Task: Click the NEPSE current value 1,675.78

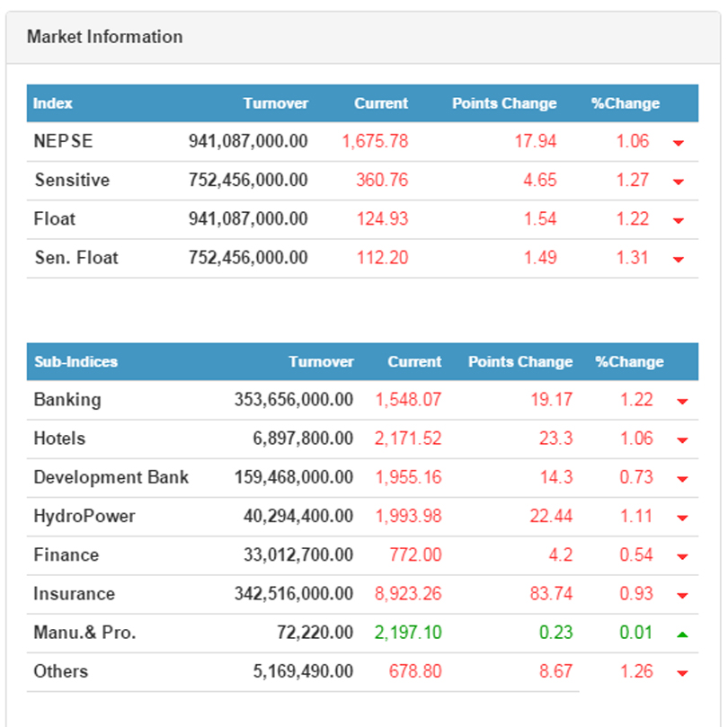Action: coord(375,141)
